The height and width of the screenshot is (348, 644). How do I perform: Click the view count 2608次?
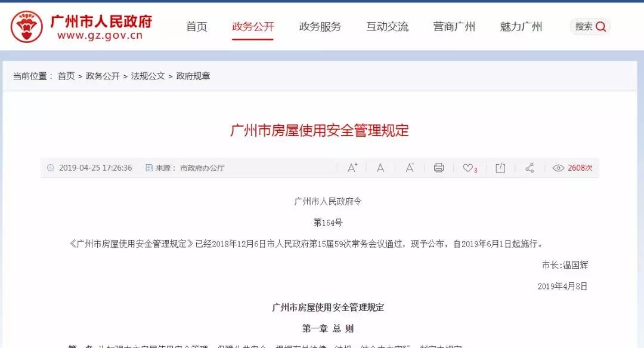point(580,168)
